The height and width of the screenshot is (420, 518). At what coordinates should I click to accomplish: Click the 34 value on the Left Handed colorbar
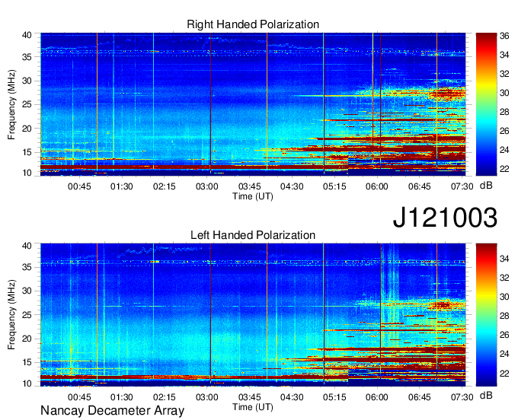click(504, 259)
